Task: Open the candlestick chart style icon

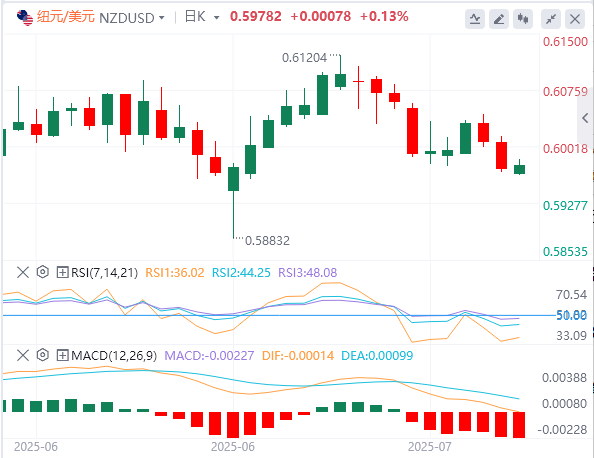Action: tap(523, 19)
